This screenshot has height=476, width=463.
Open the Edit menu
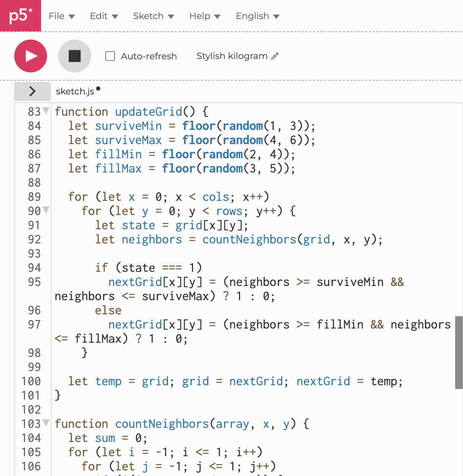click(104, 16)
